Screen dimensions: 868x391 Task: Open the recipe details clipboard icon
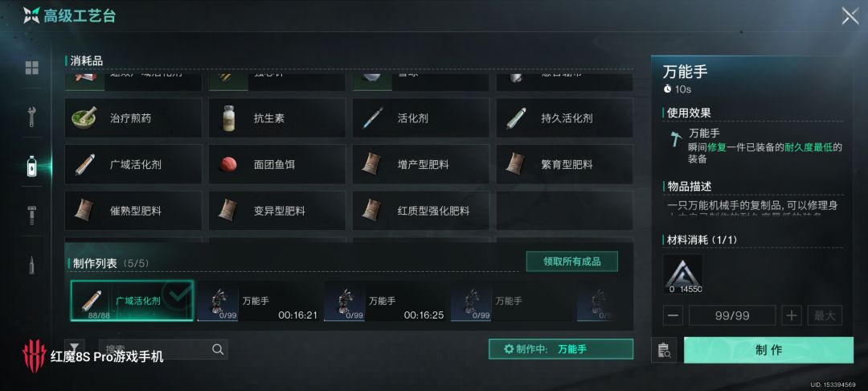click(664, 350)
